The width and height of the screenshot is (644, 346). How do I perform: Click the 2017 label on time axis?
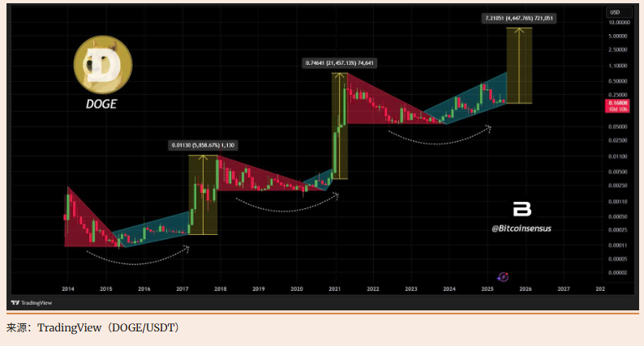tap(182, 289)
